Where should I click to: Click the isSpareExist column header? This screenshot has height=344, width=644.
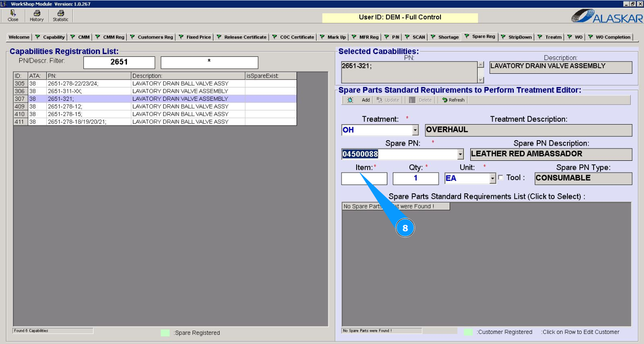coord(271,76)
